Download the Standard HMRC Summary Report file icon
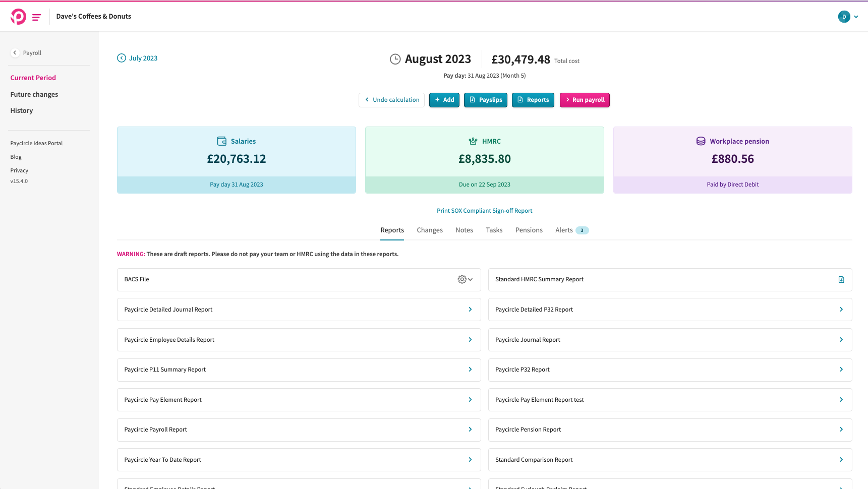The image size is (868, 489). coord(841,280)
